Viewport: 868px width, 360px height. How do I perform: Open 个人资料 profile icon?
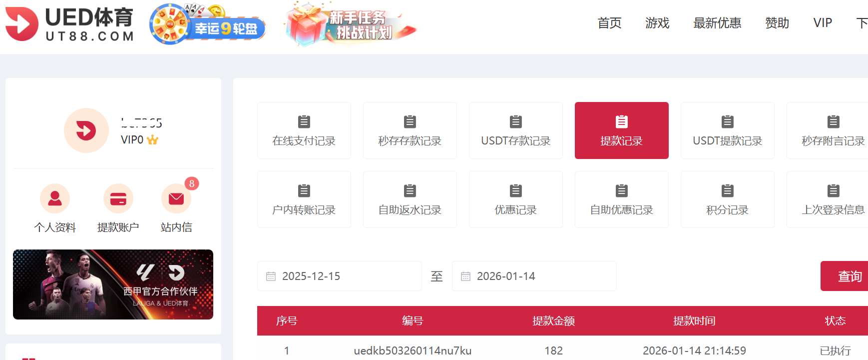pos(55,198)
